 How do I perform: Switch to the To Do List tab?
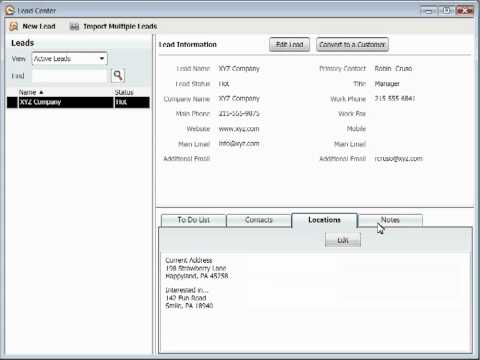pyautogui.click(x=193, y=220)
